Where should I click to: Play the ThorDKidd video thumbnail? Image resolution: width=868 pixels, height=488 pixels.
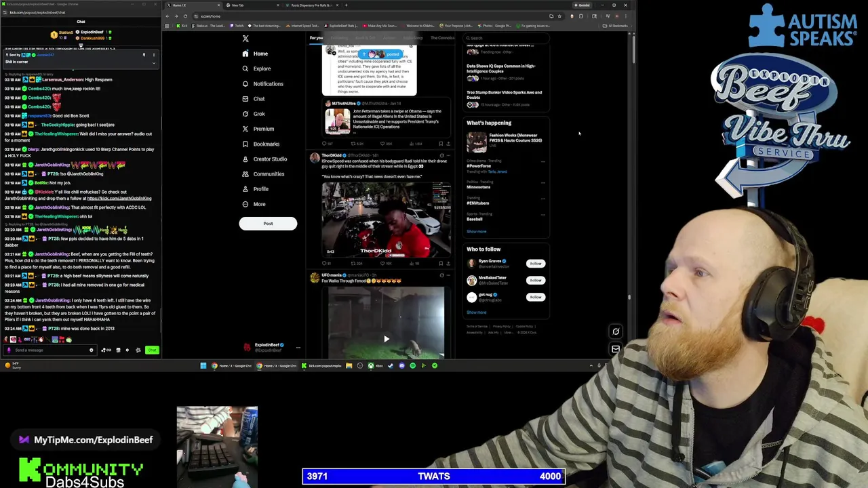point(386,220)
